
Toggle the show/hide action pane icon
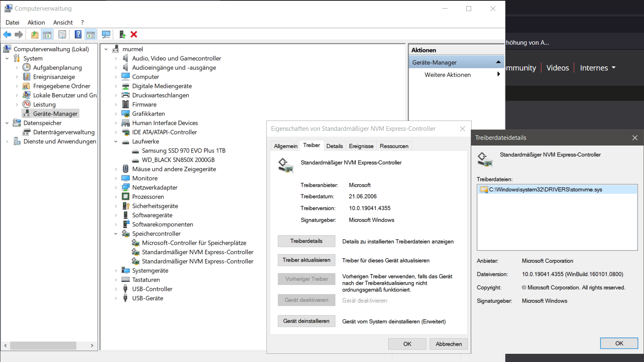(x=91, y=34)
